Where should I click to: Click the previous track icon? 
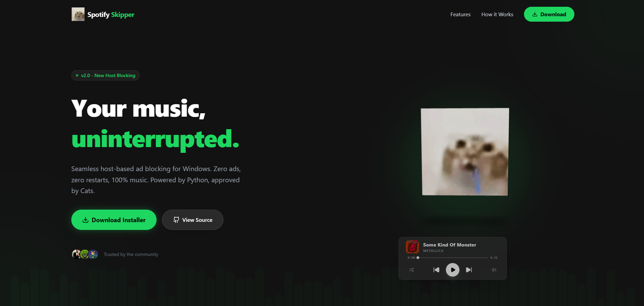pos(436,269)
